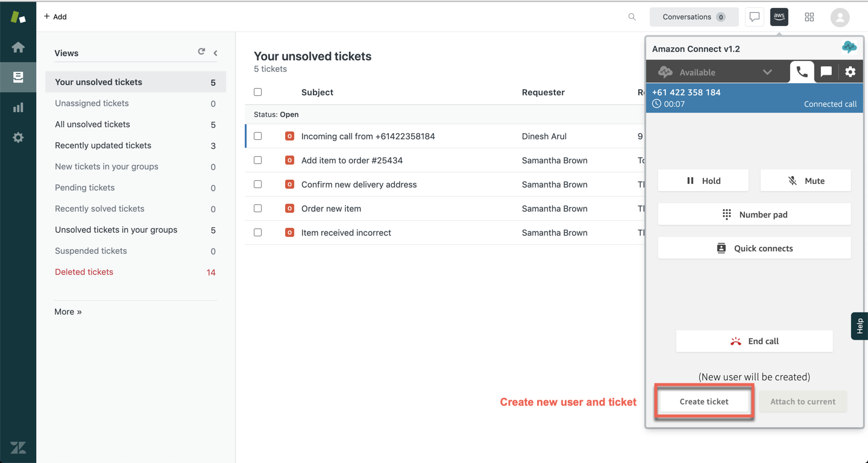Open the Home icon in sidebar
The height and width of the screenshot is (463, 868).
pyautogui.click(x=18, y=47)
